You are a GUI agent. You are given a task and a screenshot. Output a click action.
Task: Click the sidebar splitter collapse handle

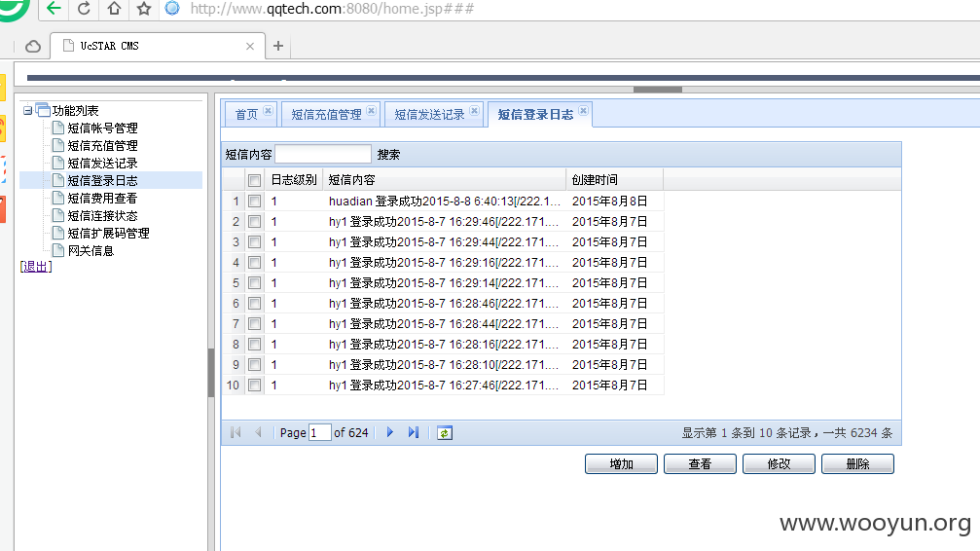(211, 373)
